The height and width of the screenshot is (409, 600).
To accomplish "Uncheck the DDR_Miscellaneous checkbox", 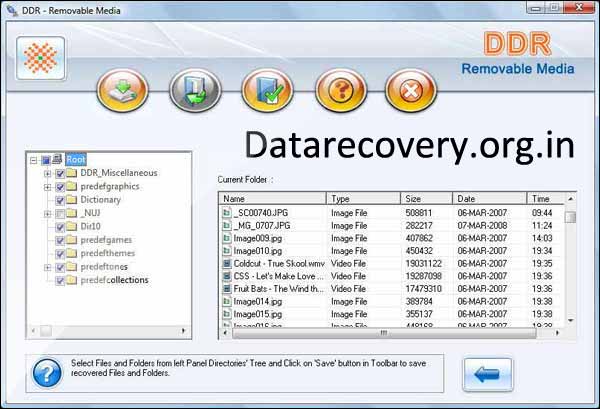I will click(x=60, y=173).
